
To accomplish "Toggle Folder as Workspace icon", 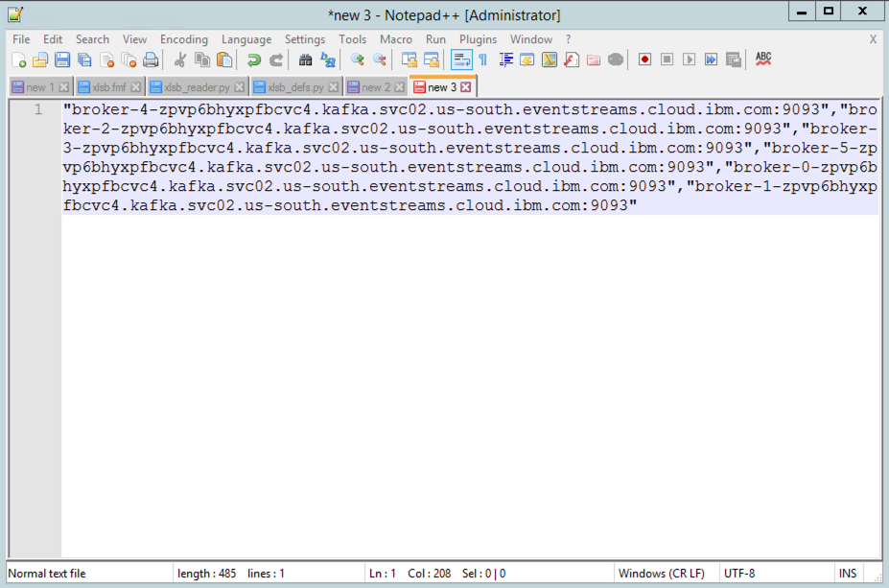I will pyautogui.click(x=594, y=59).
